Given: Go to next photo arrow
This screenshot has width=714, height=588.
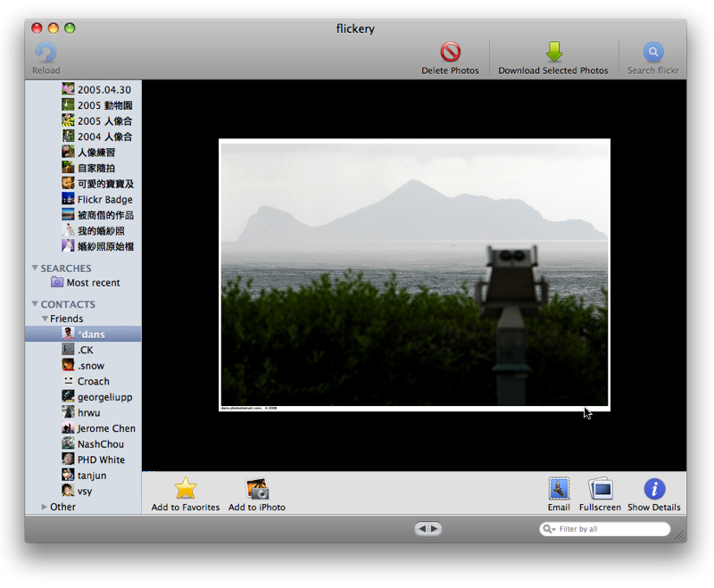Looking at the screenshot, I should coord(435,528).
